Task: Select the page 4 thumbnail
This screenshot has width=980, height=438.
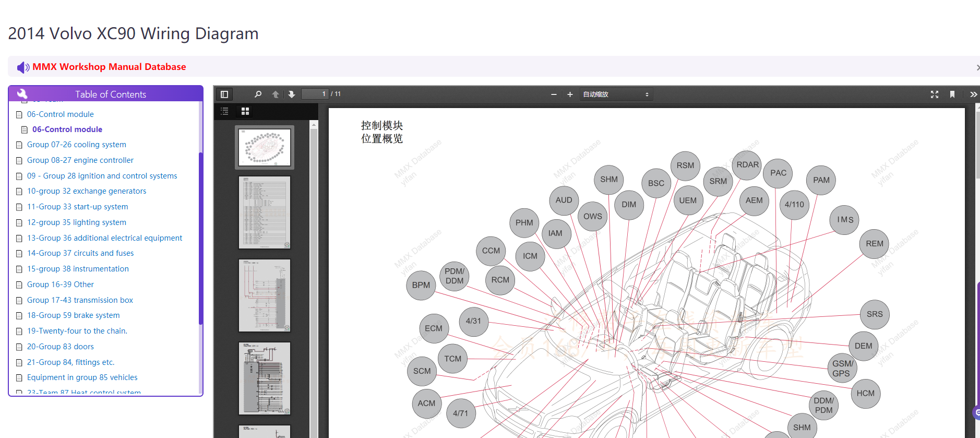Action: click(x=265, y=378)
